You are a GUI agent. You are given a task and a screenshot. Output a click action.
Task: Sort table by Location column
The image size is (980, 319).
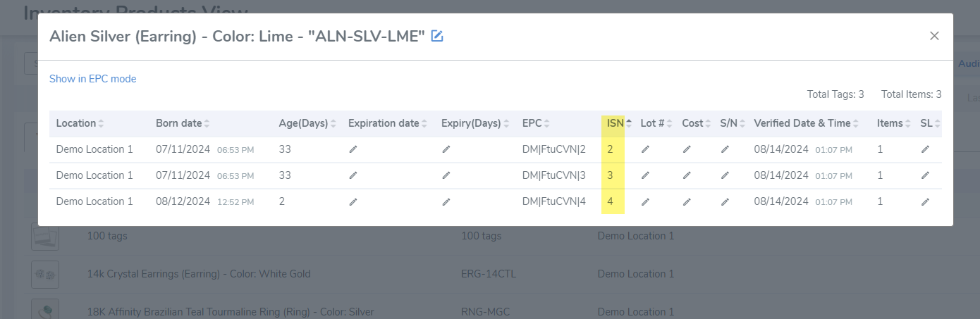80,123
